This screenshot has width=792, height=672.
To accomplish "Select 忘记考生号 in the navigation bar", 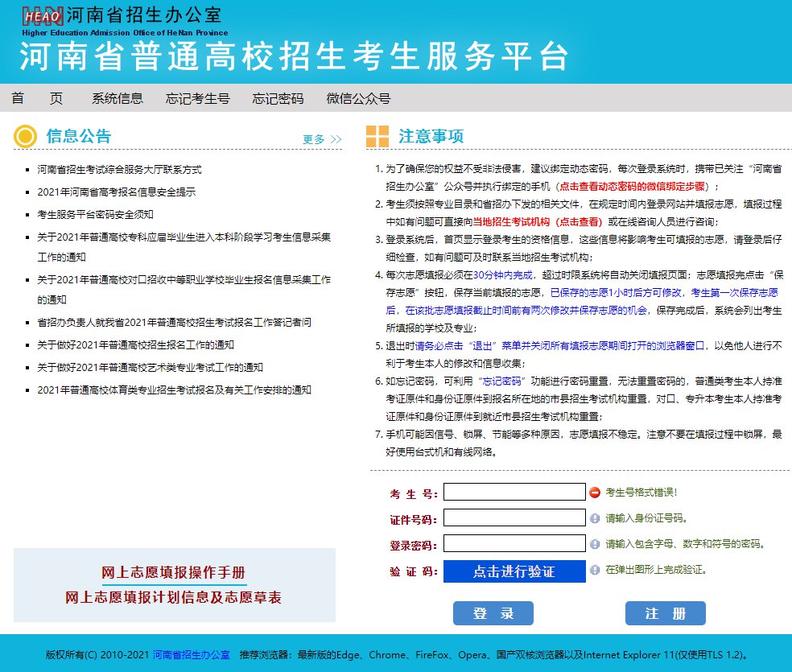I will click(197, 98).
